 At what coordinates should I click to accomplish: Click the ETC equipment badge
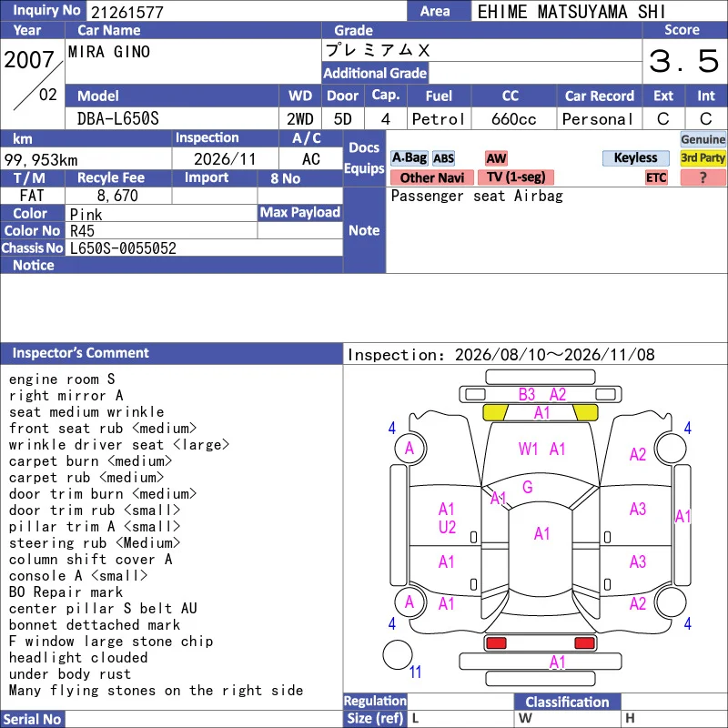click(656, 177)
